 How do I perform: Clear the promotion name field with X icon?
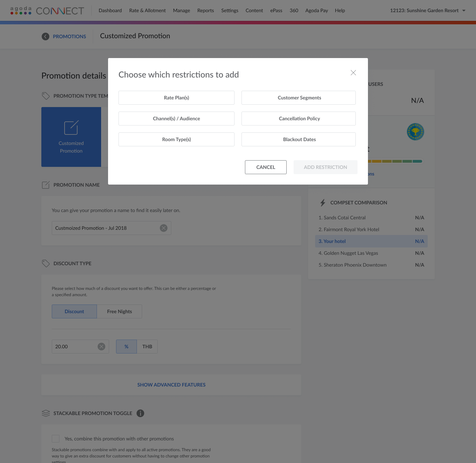(164, 228)
